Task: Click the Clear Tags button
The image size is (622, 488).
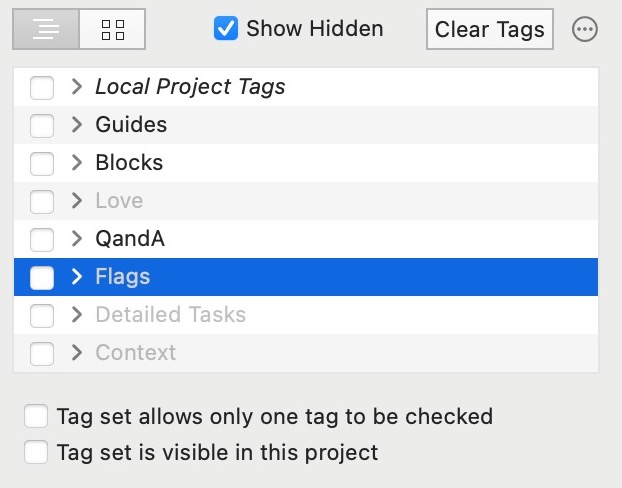Action: 490,29
